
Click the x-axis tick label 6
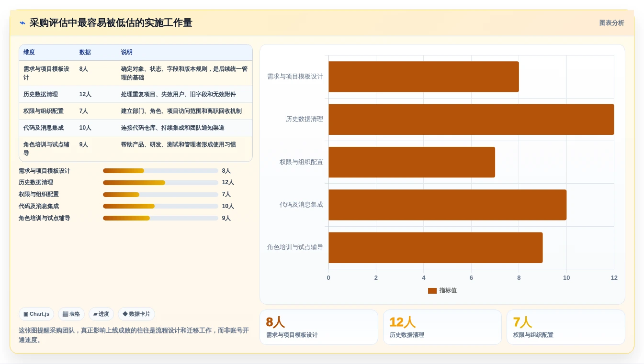471,278
